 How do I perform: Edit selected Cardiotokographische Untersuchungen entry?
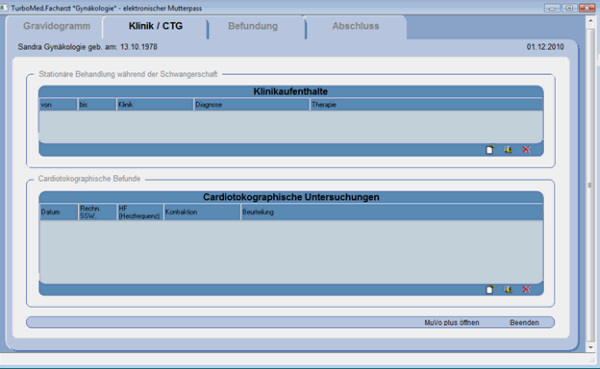(508, 289)
